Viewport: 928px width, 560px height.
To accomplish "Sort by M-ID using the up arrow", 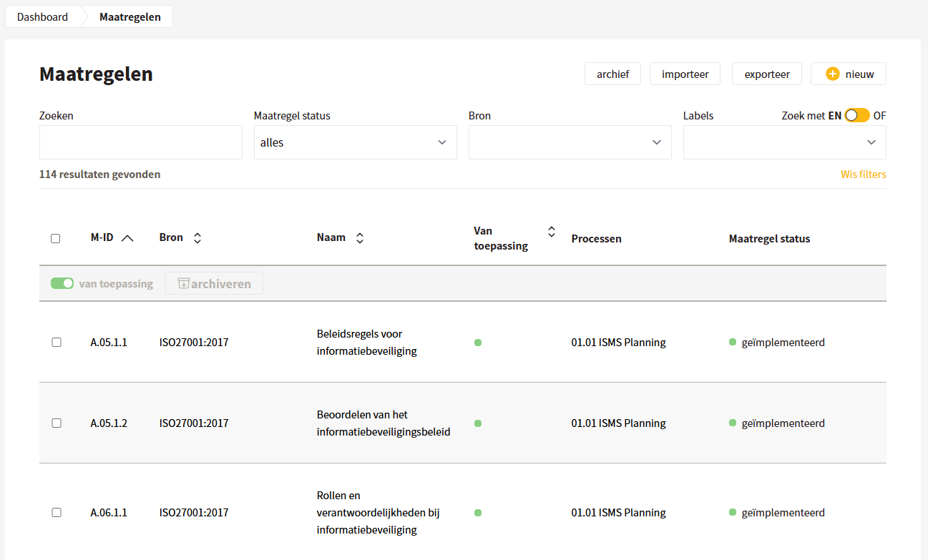I will tap(127, 238).
